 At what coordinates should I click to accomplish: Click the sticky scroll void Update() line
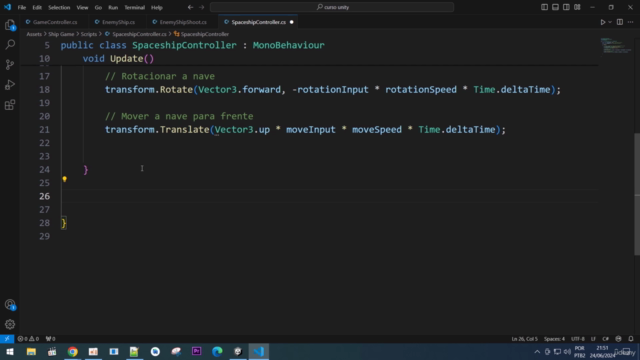[x=118, y=59]
